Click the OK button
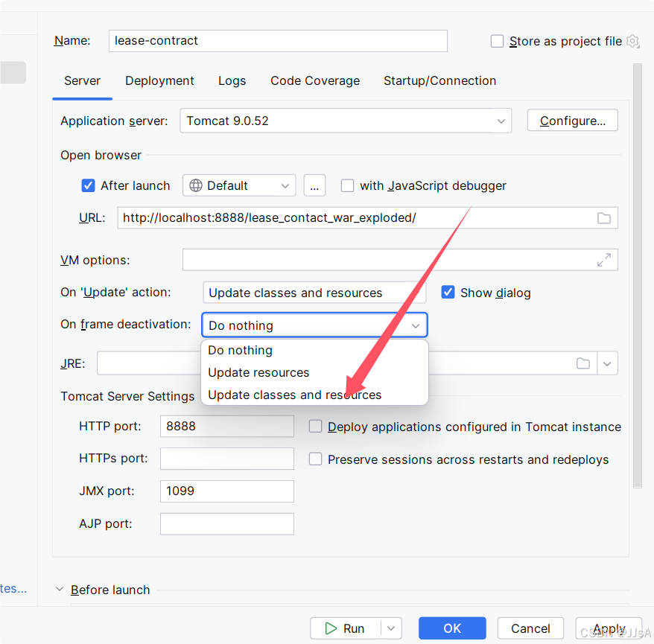The height and width of the screenshot is (644, 654). point(452,628)
